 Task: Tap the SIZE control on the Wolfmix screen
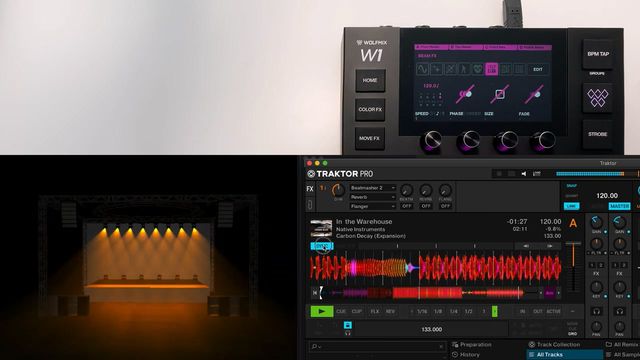(x=500, y=94)
